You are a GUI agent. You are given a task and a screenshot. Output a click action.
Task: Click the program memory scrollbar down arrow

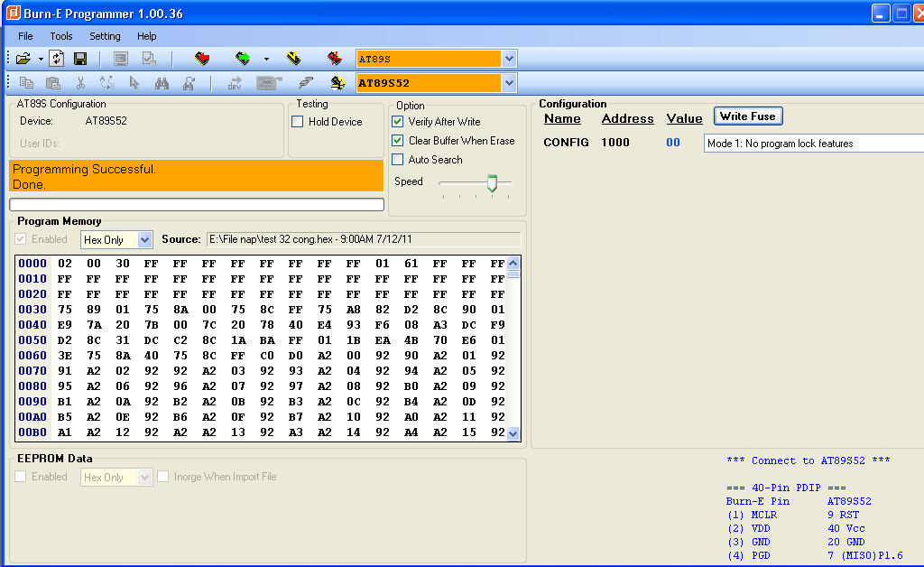(x=513, y=433)
